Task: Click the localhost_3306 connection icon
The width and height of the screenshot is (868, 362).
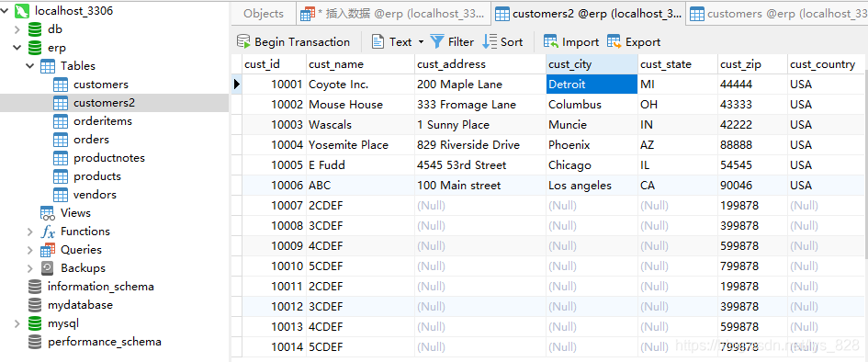Action: click(x=22, y=10)
